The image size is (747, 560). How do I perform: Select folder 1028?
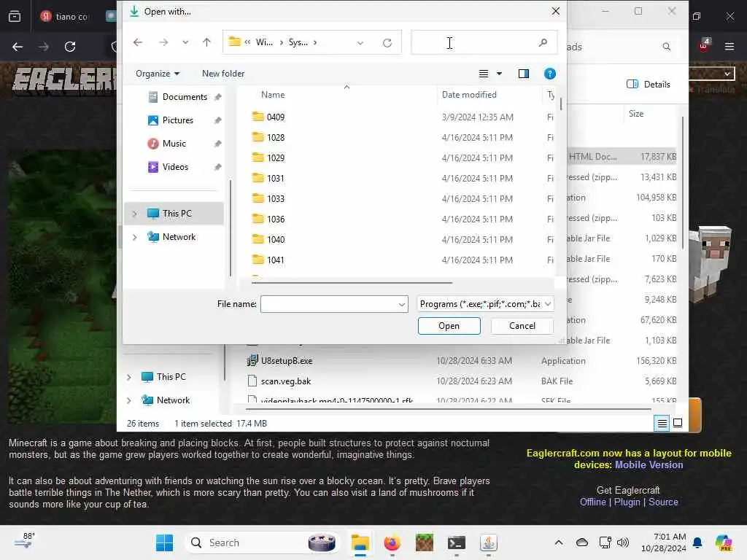pos(275,138)
